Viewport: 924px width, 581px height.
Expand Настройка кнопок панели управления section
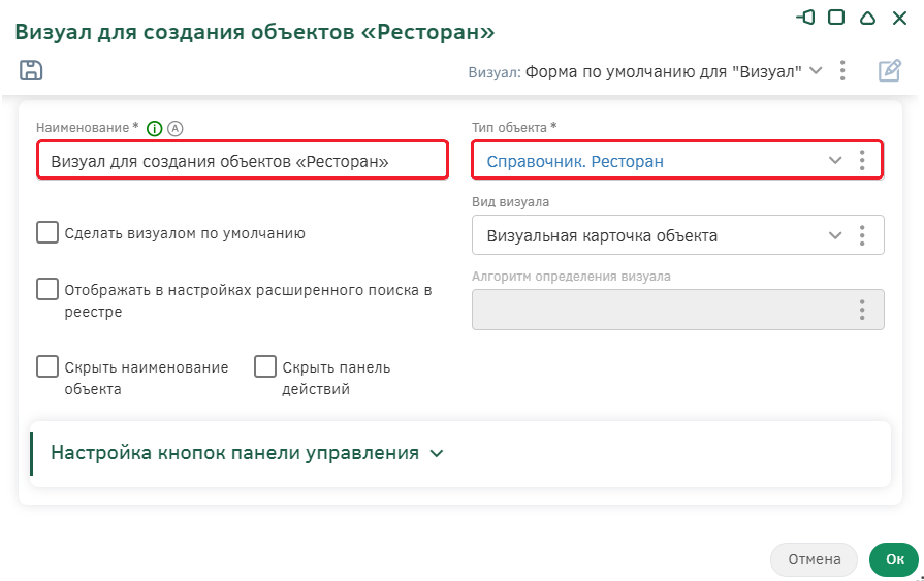coord(437,454)
